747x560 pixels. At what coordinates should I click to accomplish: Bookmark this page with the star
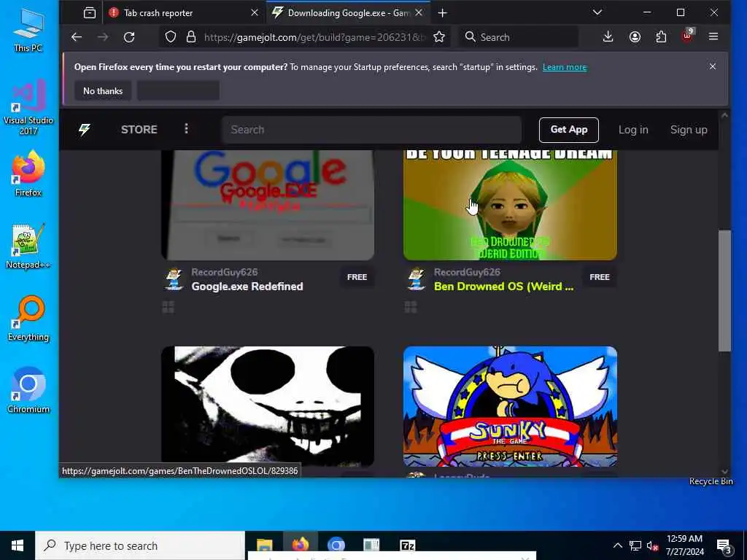[439, 37]
